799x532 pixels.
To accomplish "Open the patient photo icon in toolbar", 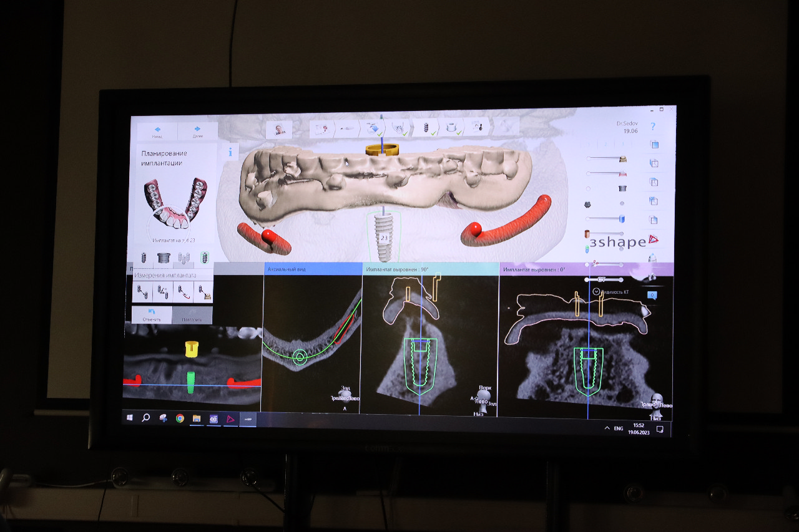I will pyautogui.click(x=278, y=130).
